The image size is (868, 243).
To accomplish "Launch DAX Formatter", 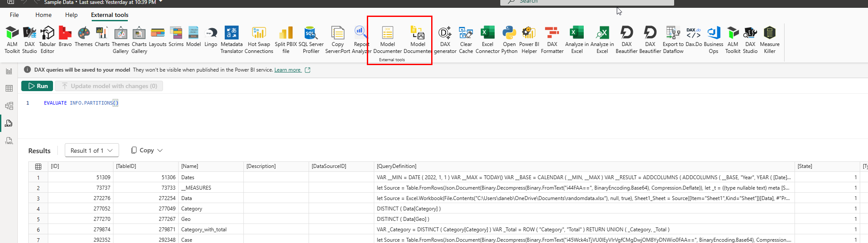I will (x=552, y=39).
